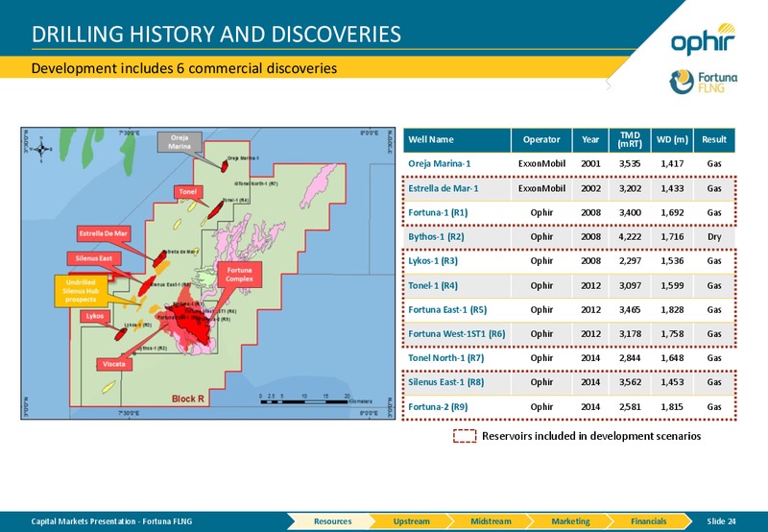
Task: Click the Well Name column header
Action: pyautogui.click(x=457, y=140)
